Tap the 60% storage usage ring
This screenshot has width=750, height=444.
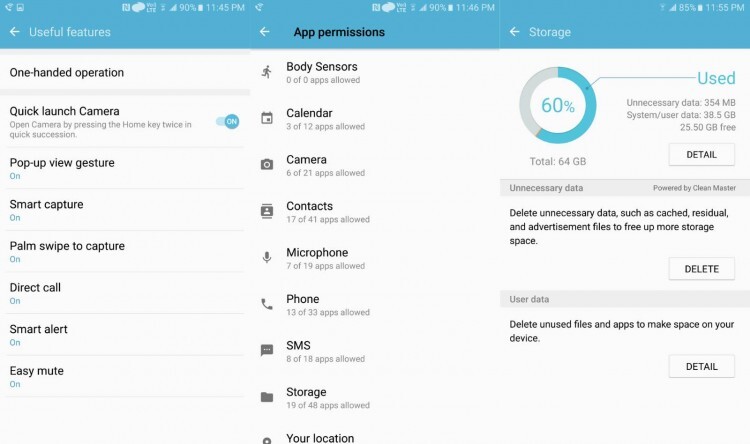click(x=558, y=105)
